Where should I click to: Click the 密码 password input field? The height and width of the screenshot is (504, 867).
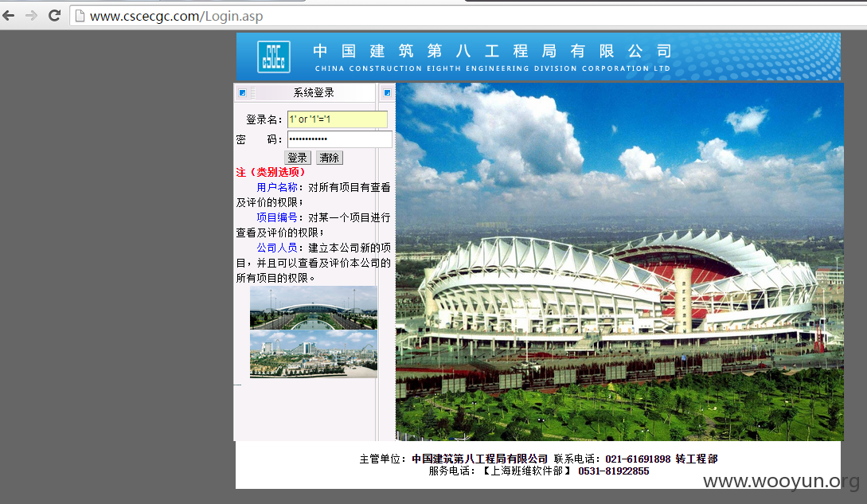tap(339, 139)
